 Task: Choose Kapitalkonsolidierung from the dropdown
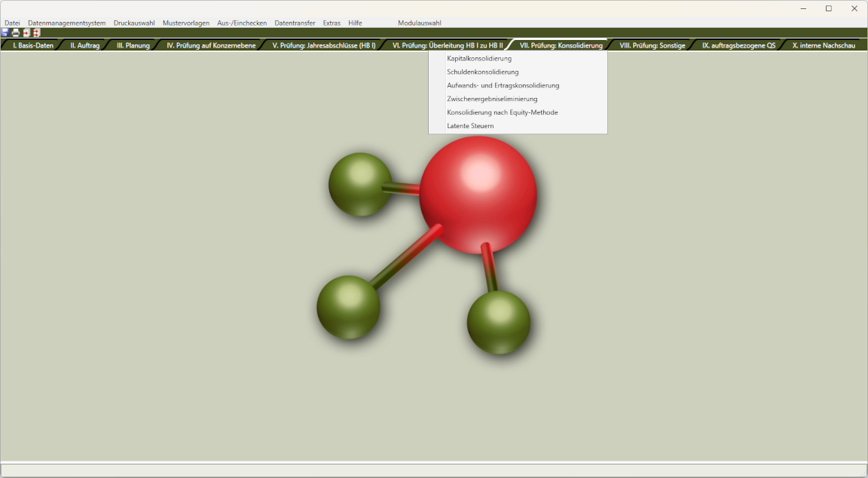coord(479,59)
